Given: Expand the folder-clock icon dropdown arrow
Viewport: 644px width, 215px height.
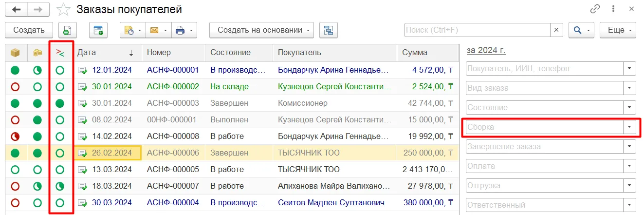Looking at the screenshot, I should [141, 30].
